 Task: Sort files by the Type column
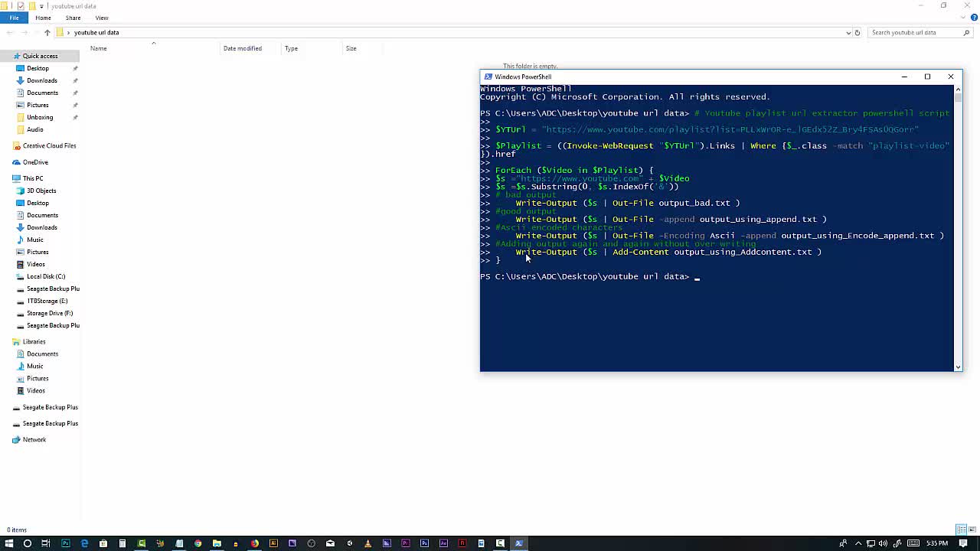point(292,48)
